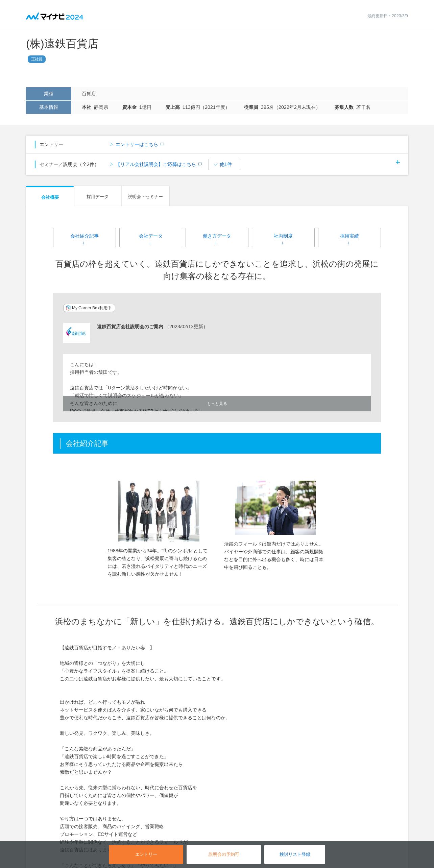Click the (株)遠鉄百貨店 company title

[x=62, y=44]
